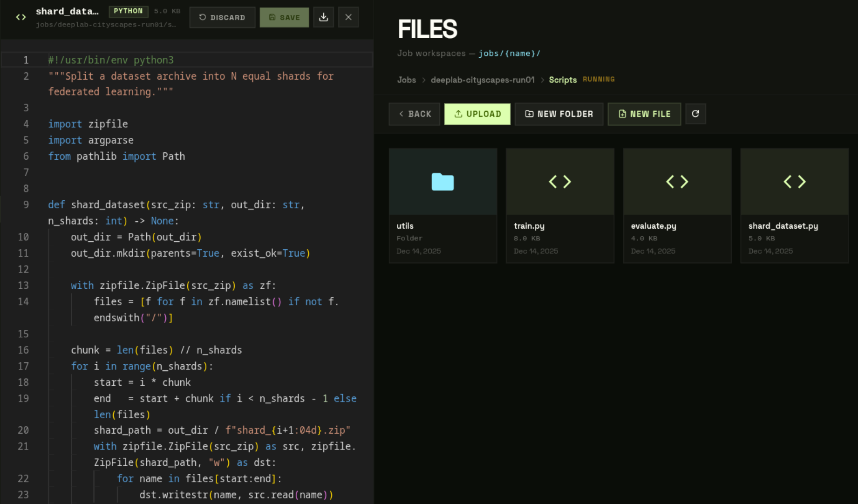Open the shard_dataset.py code icon thumbnail
This screenshot has height=504, width=858.
[x=795, y=182]
